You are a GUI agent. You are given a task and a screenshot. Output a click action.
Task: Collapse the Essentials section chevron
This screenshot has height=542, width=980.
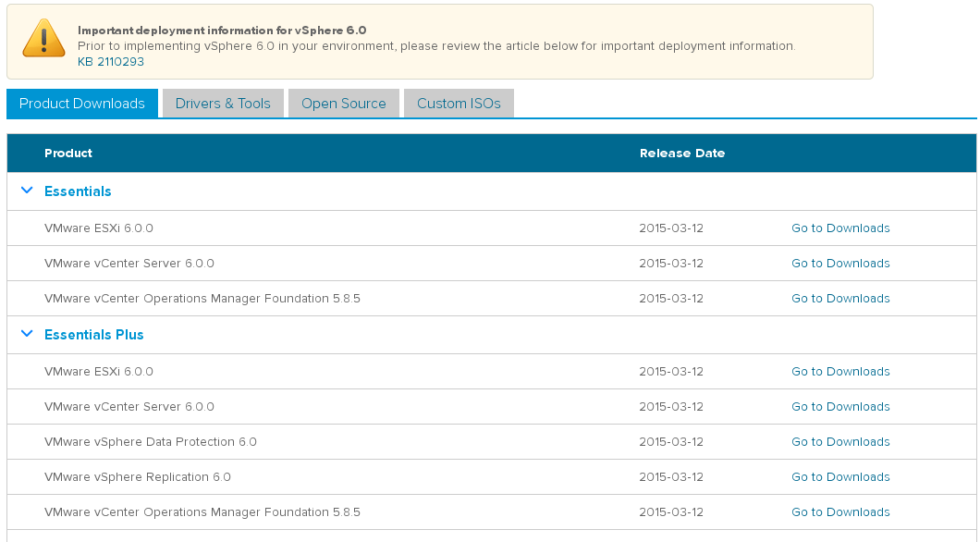click(27, 191)
